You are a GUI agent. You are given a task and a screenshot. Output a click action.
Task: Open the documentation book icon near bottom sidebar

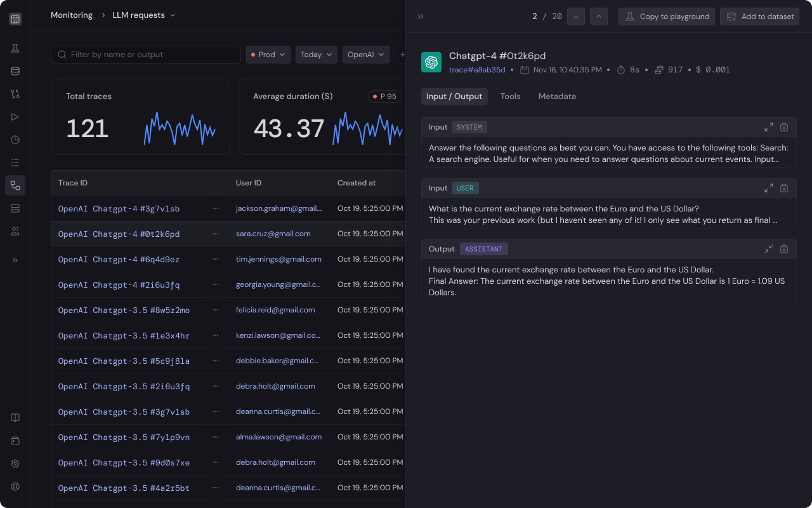15,417
